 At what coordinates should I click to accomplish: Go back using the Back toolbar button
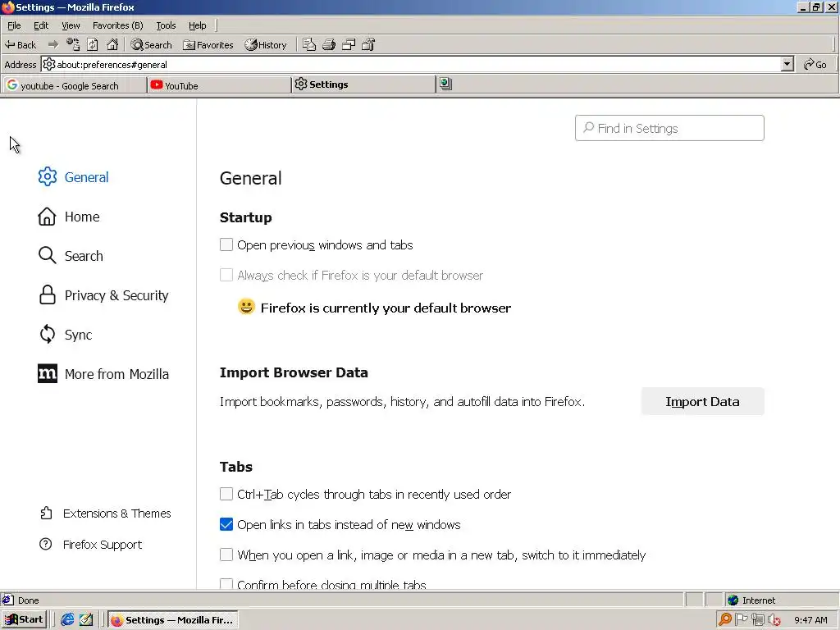click(21, 45)
